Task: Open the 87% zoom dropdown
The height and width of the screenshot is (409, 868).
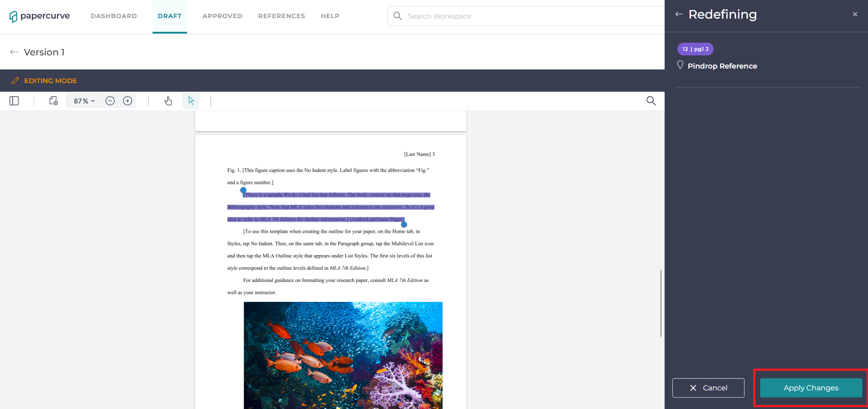Action: click(84, 101)
